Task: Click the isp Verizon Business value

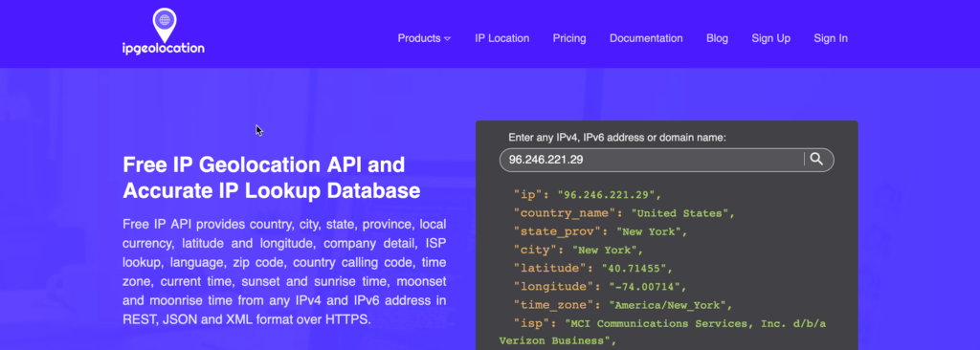Action: pyautogui.click(x=662, y=333)
